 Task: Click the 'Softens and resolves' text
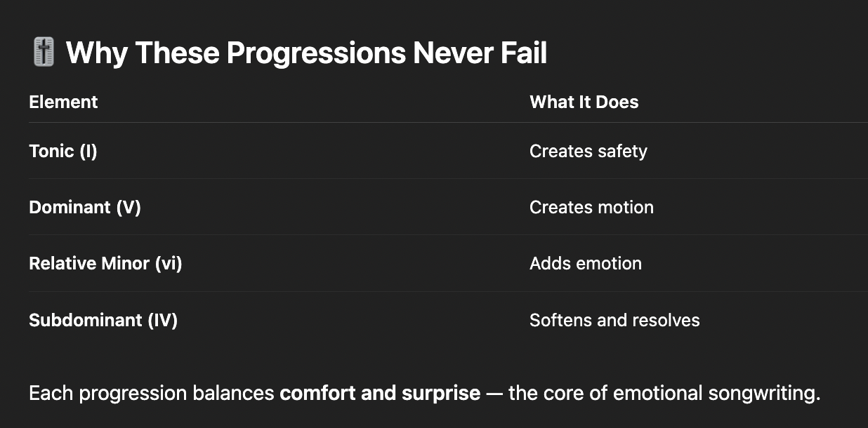614,320
